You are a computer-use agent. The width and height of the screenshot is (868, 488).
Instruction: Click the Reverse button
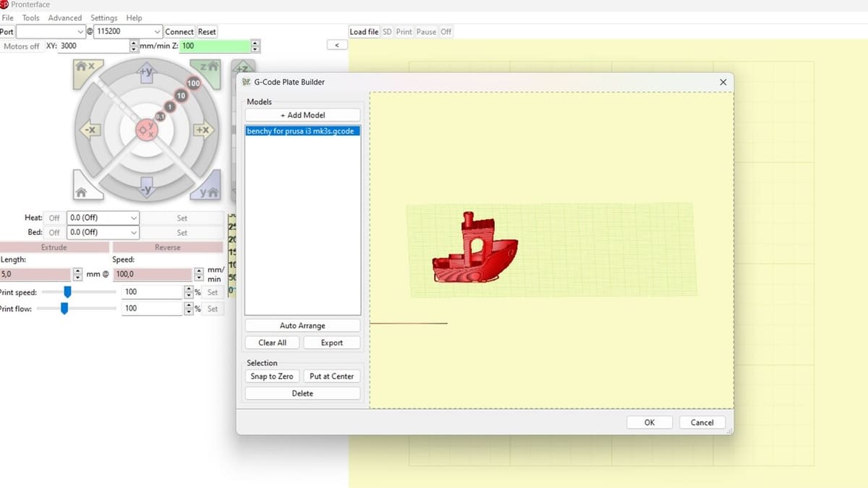tap(168, 247)
